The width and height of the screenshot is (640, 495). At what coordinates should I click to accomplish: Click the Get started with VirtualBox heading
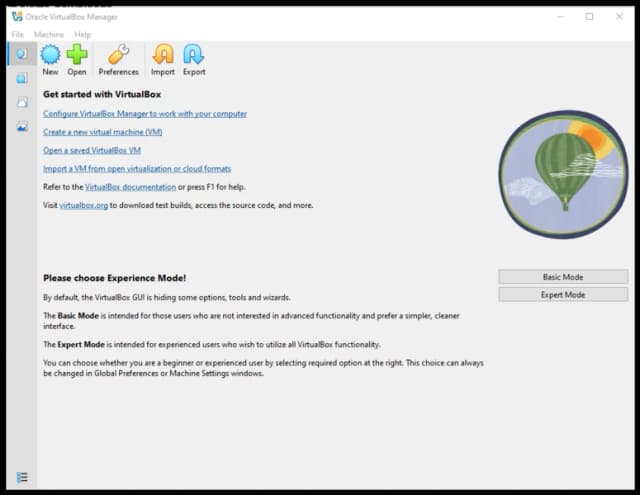[x=102, y=94]
